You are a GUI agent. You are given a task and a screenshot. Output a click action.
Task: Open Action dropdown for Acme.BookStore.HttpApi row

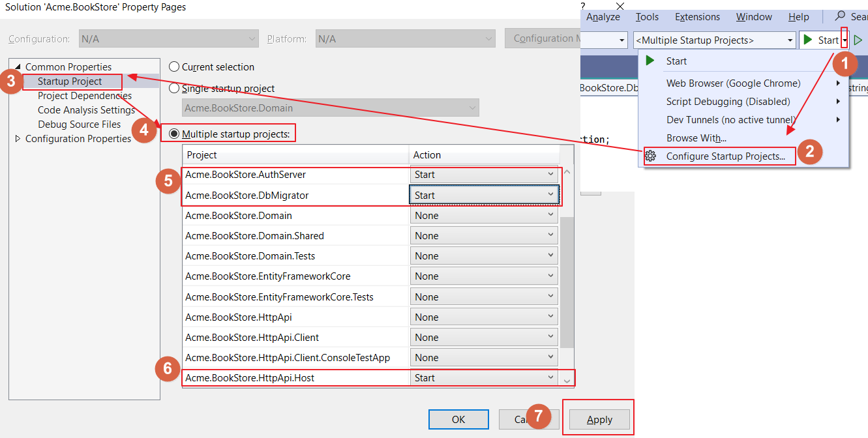pyautogui.click(x=484, y=317)
